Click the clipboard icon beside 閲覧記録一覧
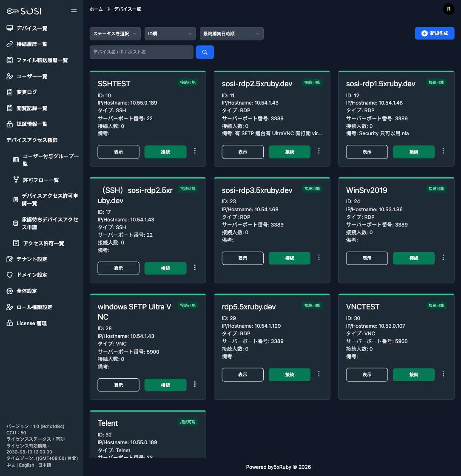461x476 pixels. (x=10, y=108)
